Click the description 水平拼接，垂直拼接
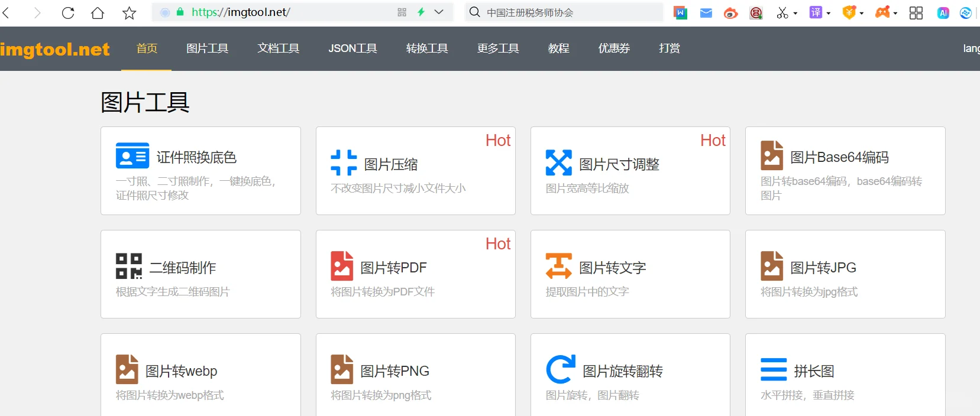Image resolution: width=980 pixels, height=416 pixels. pos(807,395)
